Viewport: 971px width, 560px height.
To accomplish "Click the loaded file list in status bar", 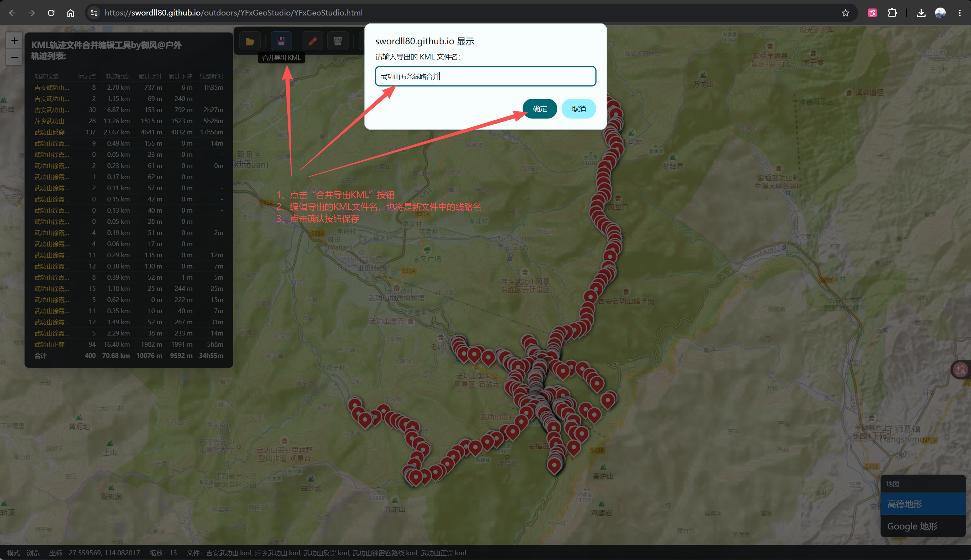I will coord(327,553).
